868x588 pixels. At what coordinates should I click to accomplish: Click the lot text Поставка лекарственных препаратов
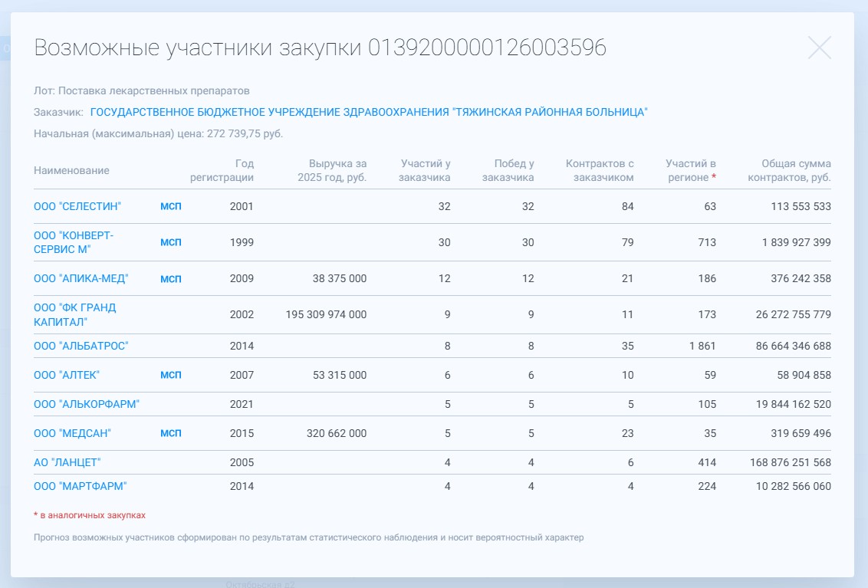(x=154, y=90)
